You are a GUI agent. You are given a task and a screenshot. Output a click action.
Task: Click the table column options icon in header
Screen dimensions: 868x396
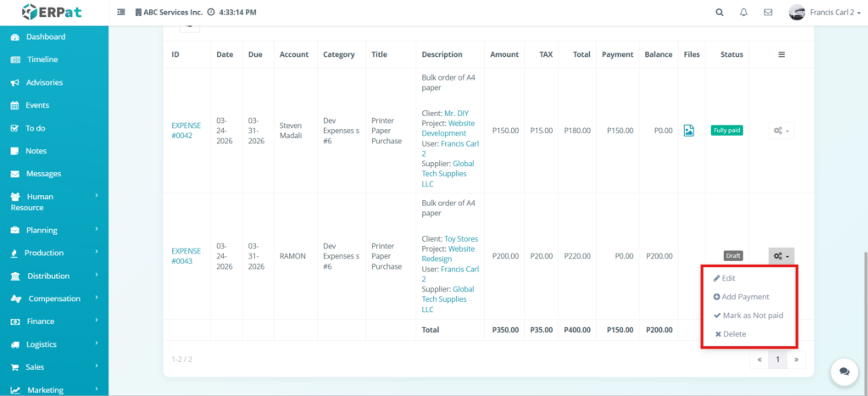click(x=781, y=54)
